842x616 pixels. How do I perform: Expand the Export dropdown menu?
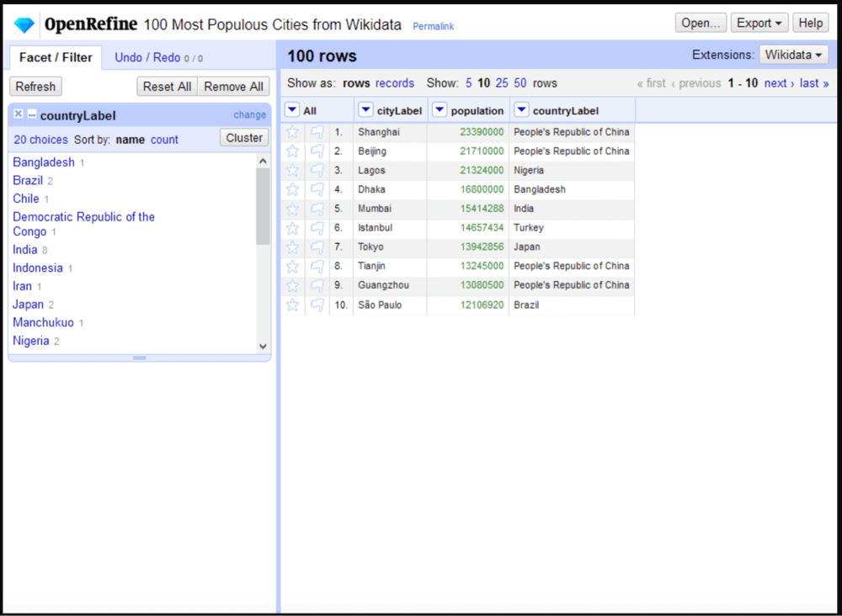759,23
